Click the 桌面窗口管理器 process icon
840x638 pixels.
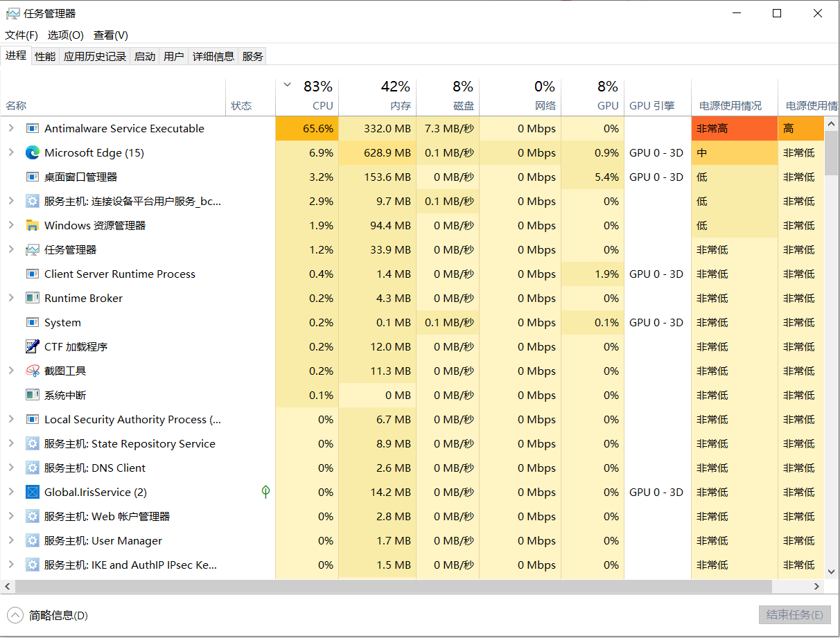point(32,177)
